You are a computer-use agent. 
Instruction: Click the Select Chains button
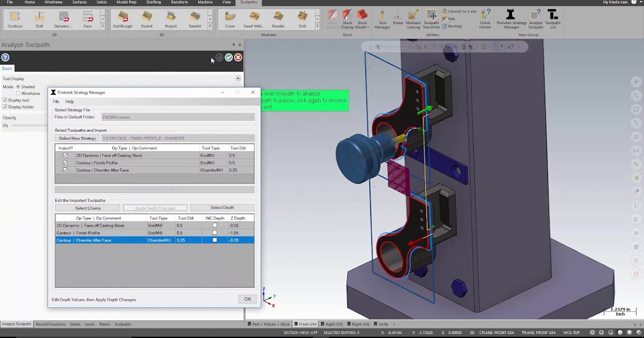pos(87,208)
